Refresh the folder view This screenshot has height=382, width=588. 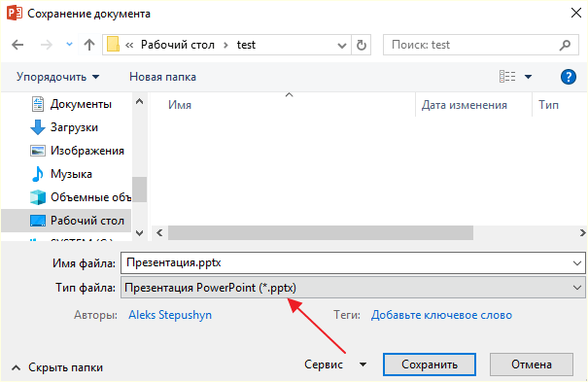click(x=362, y=45)
